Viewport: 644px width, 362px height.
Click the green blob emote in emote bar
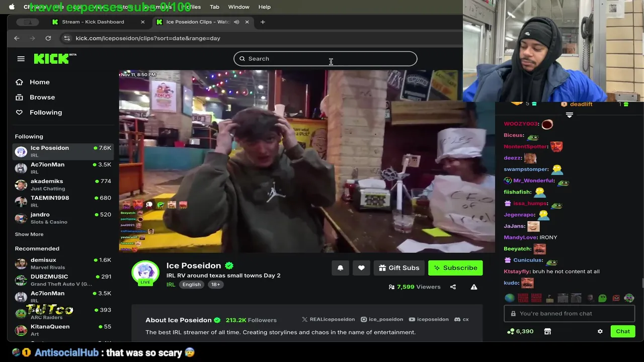(x=602, y=298)
